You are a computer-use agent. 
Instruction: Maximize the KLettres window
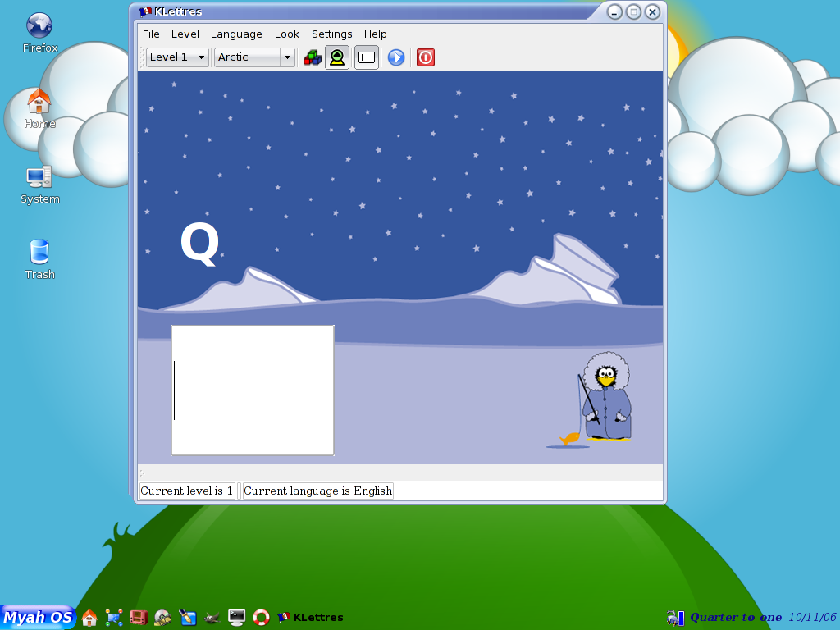633,11
